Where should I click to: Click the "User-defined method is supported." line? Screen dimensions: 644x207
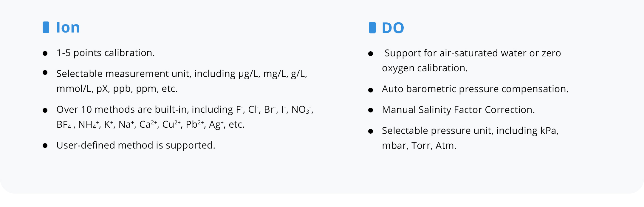click(136, 145)
